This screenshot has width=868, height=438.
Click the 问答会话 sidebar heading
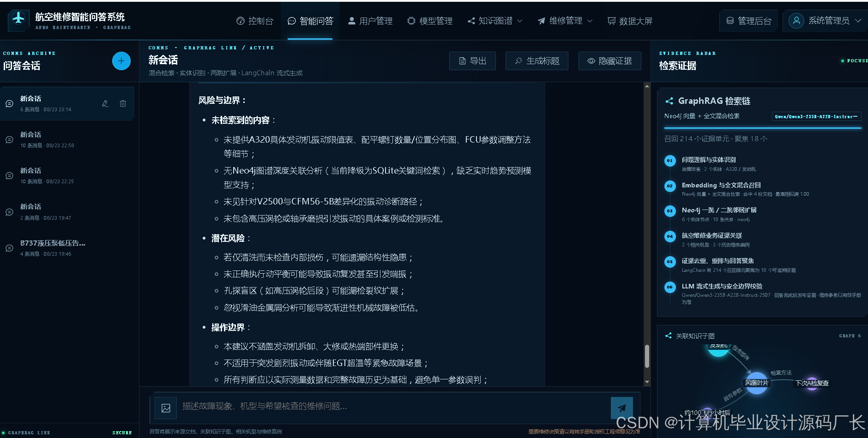[x=22, y=66]
